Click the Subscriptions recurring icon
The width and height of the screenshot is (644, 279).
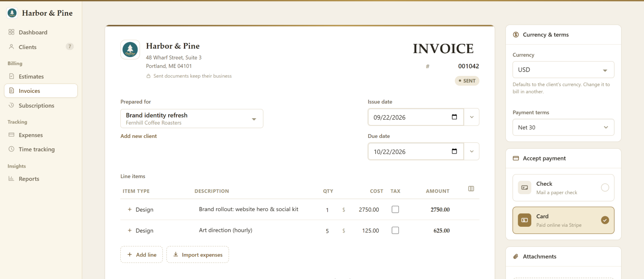pos(11,105)
